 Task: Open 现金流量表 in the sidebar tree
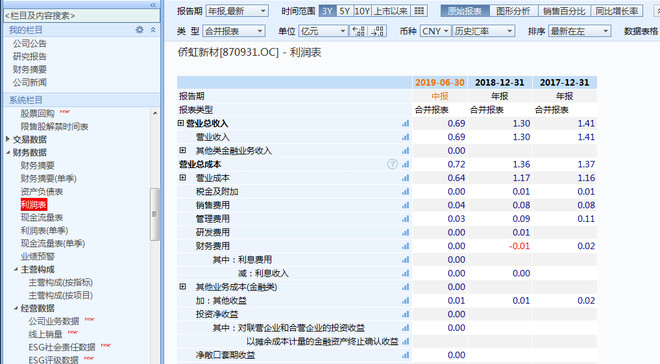pyautogui.click(x=42, y=217)
